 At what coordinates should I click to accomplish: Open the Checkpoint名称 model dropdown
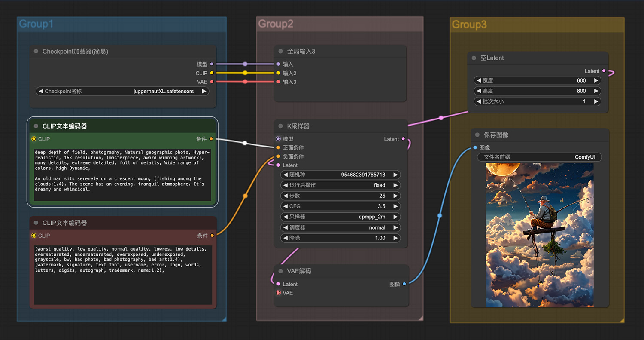pos(122,91)
